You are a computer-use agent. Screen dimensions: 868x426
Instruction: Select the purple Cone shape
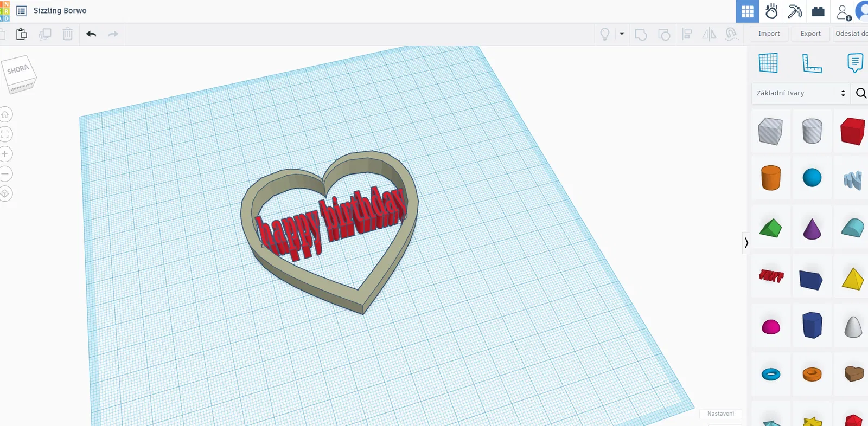812,229
